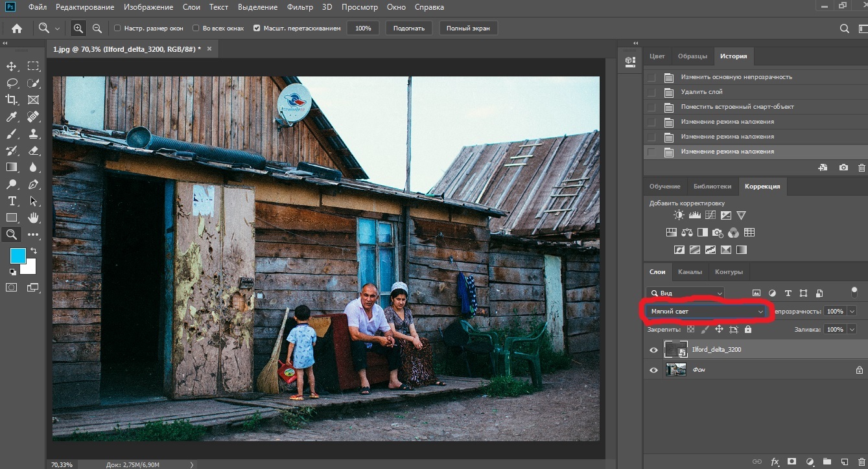This screenshot has width=868, height=469.
Task: Add layer style via fx icon
Action: click(x=774, y=462)
